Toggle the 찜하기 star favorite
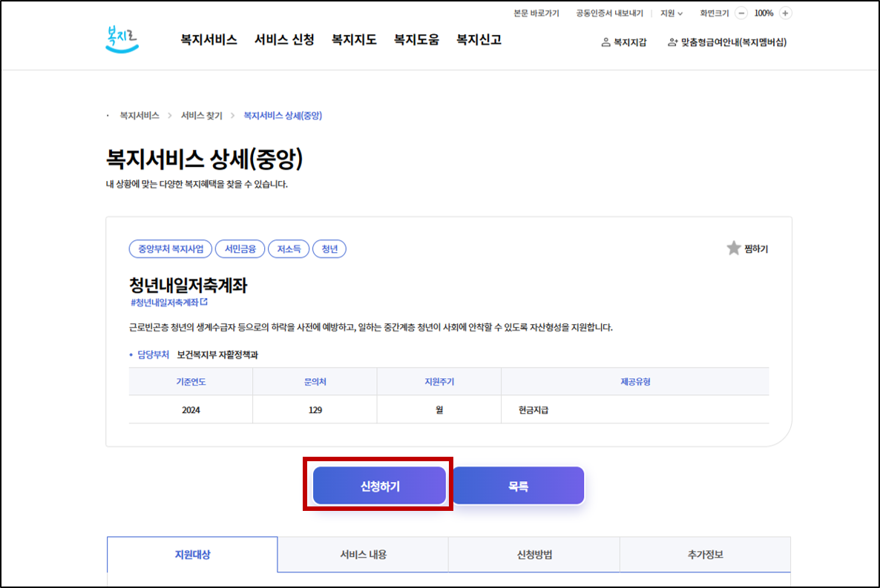This screenshot has height=588, width=880. 733,248
